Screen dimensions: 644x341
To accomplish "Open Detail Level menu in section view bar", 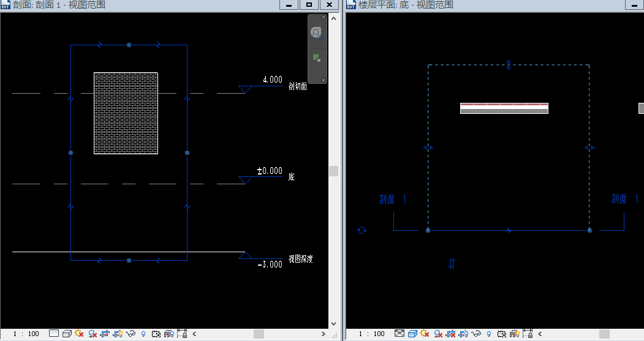I will point(54,333).
